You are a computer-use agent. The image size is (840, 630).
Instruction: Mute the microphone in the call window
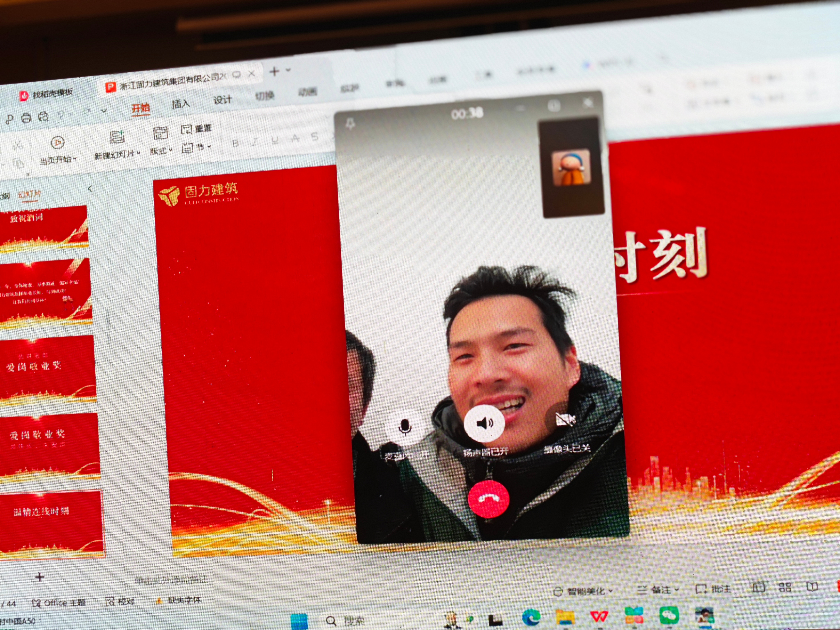[x=405, y=426]
